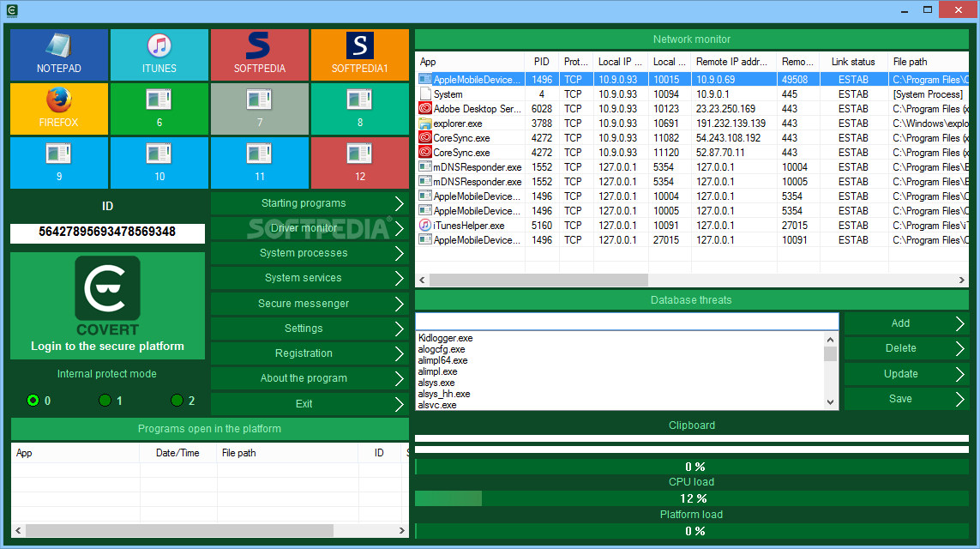
Task: Select Kidlogger.exe in threats list
Action: click(445, 338)
